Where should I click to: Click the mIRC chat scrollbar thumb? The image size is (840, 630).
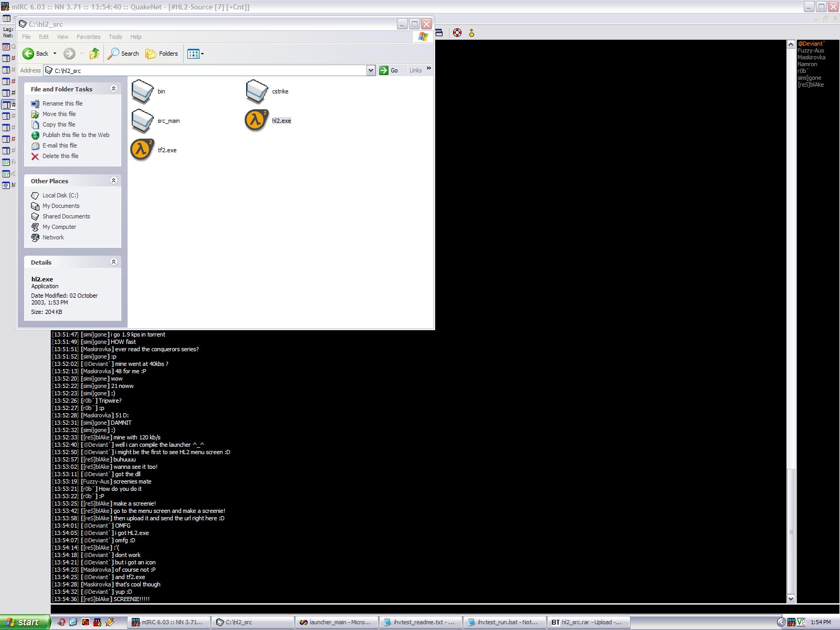(791, 531)
